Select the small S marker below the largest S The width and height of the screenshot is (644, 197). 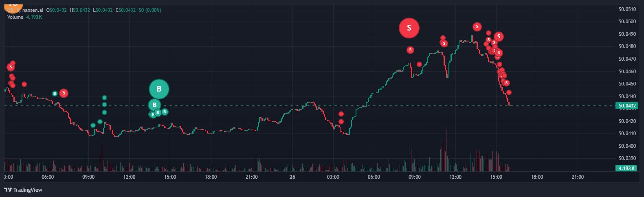(410, 50)
